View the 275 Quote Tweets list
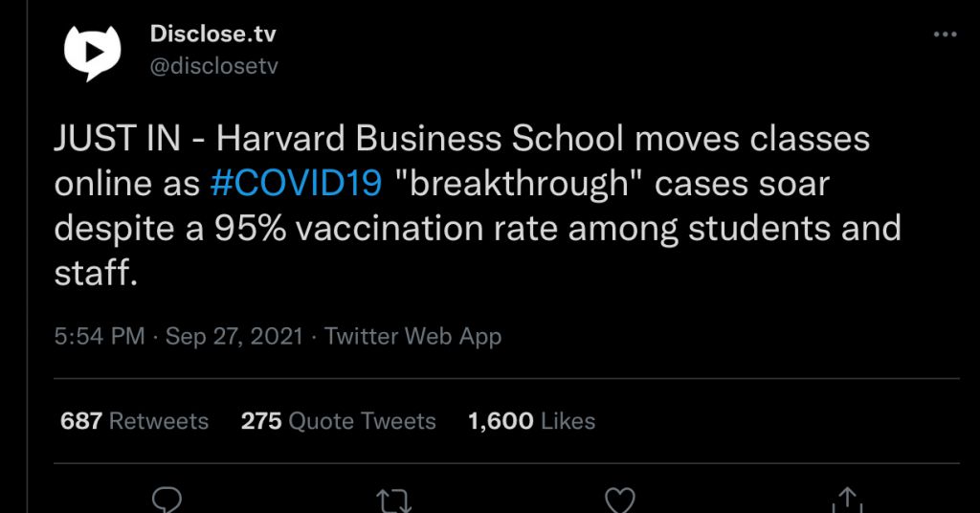980x513 pixels. pyautogui.click(x=338, y=421)
